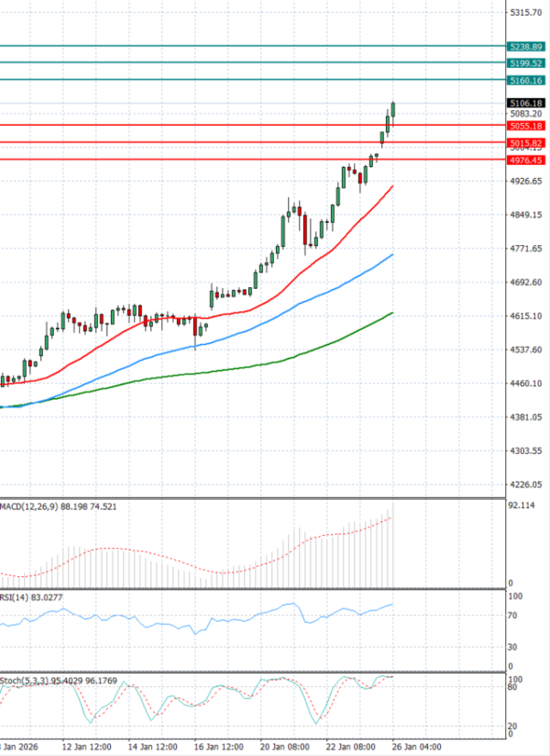Select the 5199.52 teal price label

pyautogui.click(x=525, y=63)
